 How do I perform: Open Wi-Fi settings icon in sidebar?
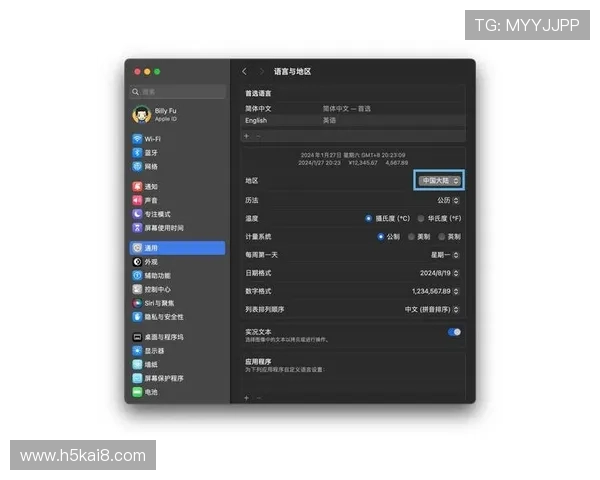137,139
